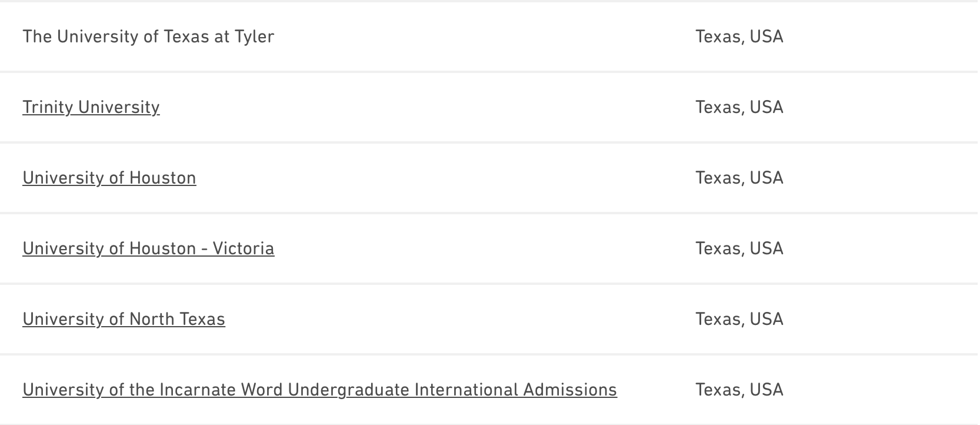The height and width of the screenshot is (425, 980).
Task: Select the location text for University of North Texas
Action: click(x=739, y=319)
